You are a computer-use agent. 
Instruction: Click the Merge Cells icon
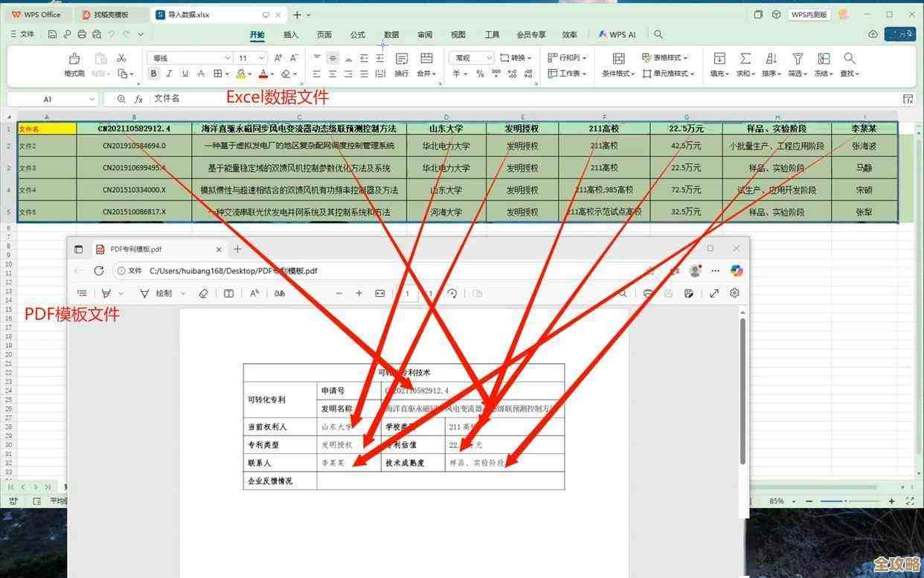(x=426, y=58)
